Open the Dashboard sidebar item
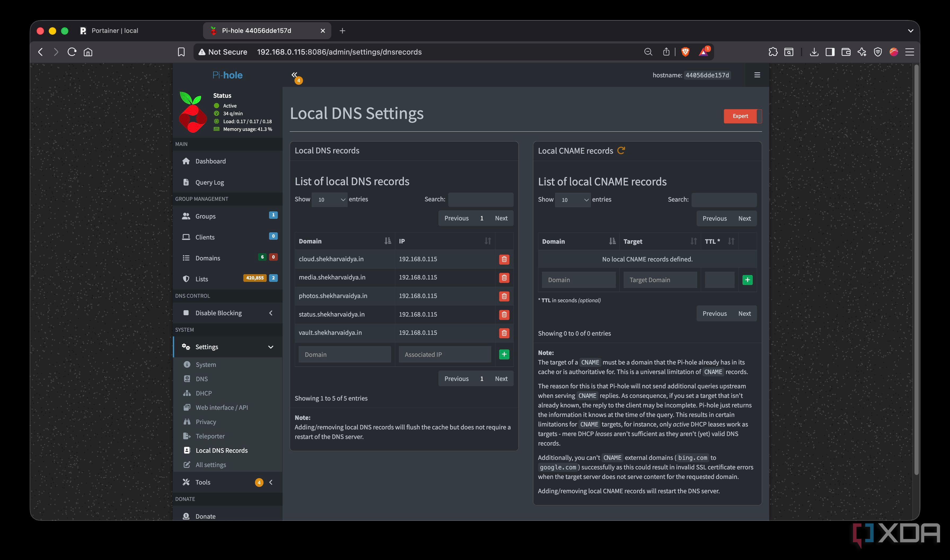This screenshot has height=560, width=950. click(227, 161)
